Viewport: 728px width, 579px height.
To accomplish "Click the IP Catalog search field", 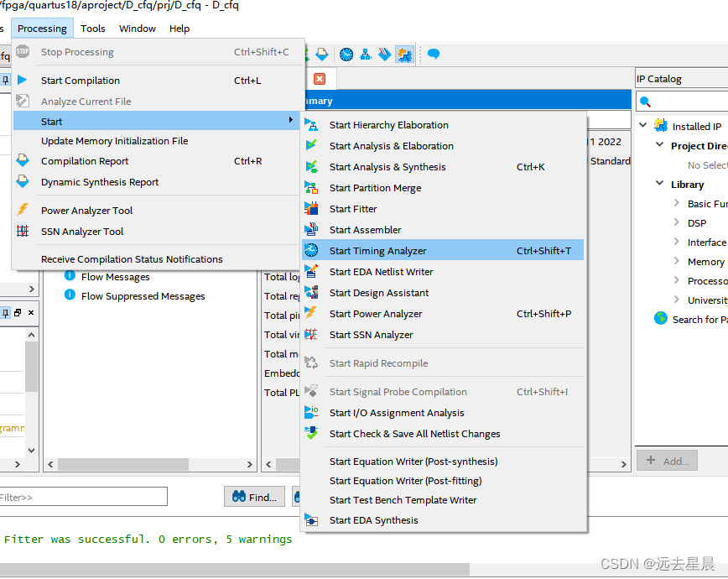I will pyautogui.click(x=683, y=102).
